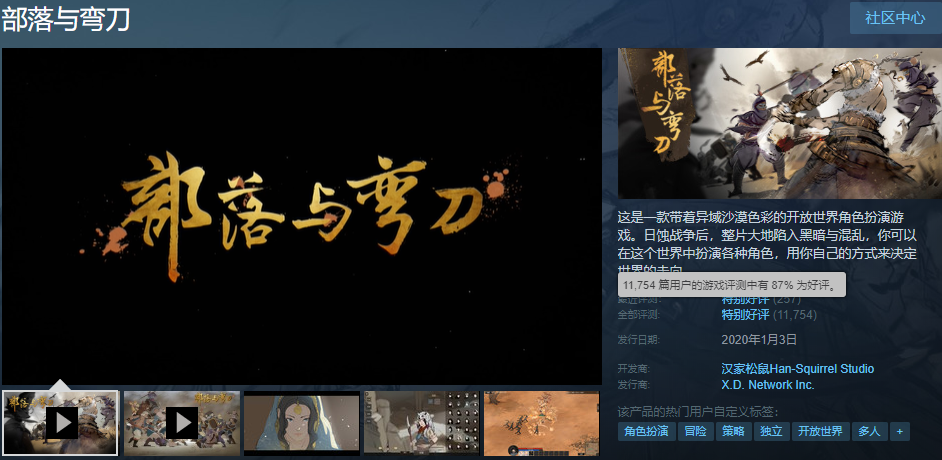
Task: Click the game description paragraph
Action: (768, 243)
